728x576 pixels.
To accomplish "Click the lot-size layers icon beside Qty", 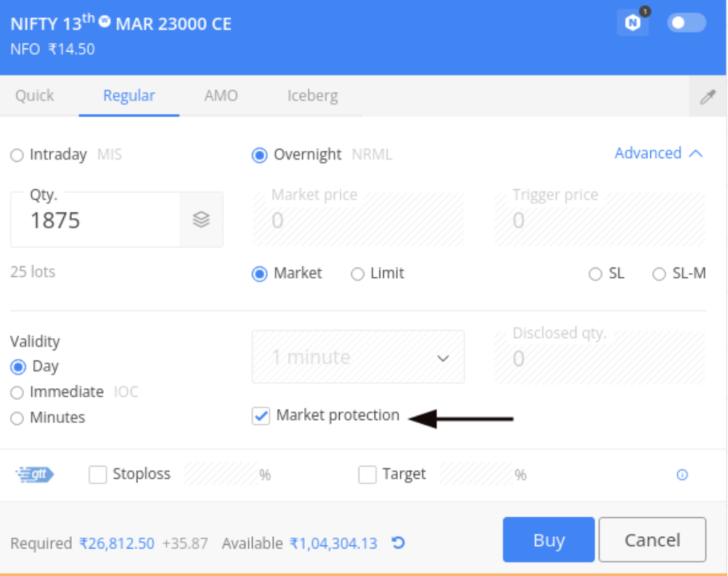I will [201, 220].
